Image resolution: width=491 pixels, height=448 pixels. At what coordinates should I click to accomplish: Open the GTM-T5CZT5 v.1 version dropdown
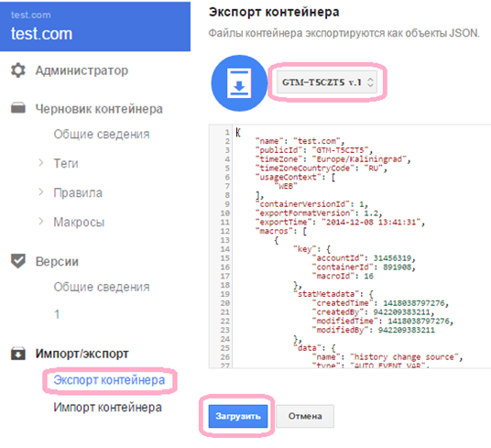(x=327, y=82)
